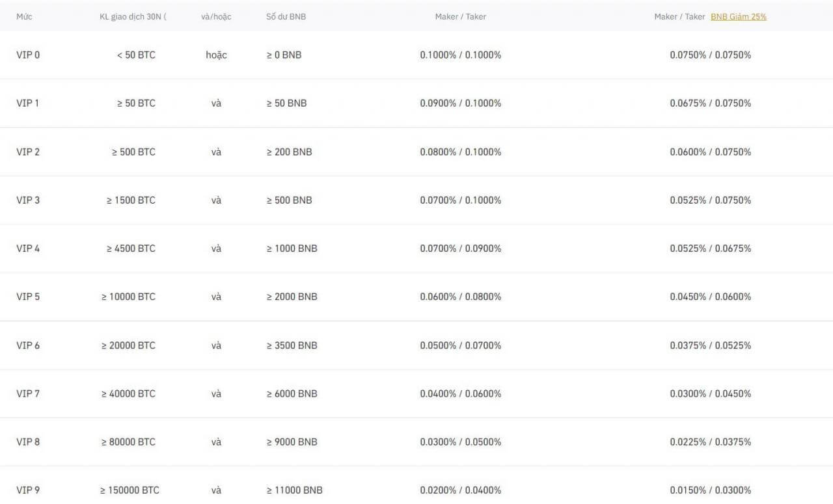
Task: Select the VIP 7 level label
Action: click(28, 393)
